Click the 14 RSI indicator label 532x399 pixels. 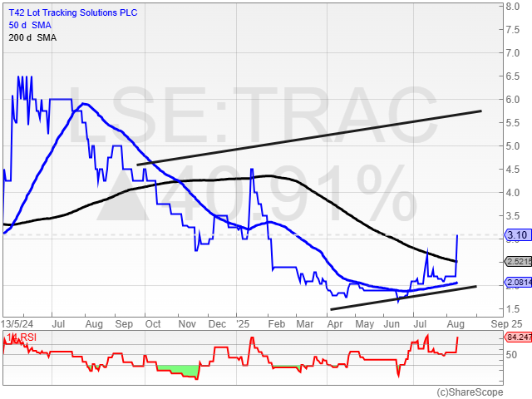[22, 337]
